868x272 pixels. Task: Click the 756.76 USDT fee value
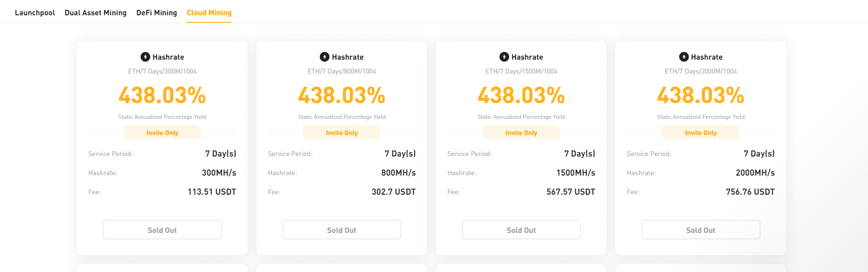pyautogui.click(x=750, y=192)
